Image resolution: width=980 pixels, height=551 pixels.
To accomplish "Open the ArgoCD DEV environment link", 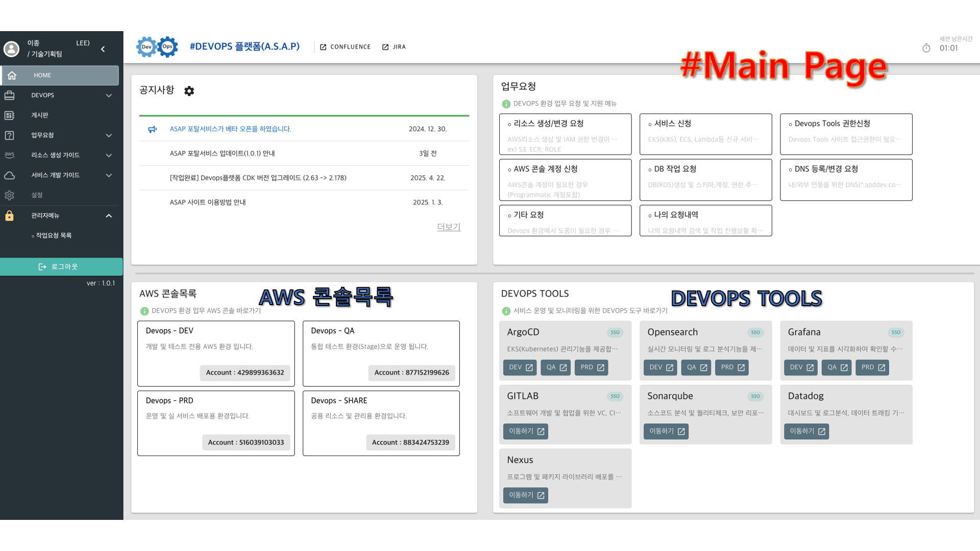I will pos(520,367).
